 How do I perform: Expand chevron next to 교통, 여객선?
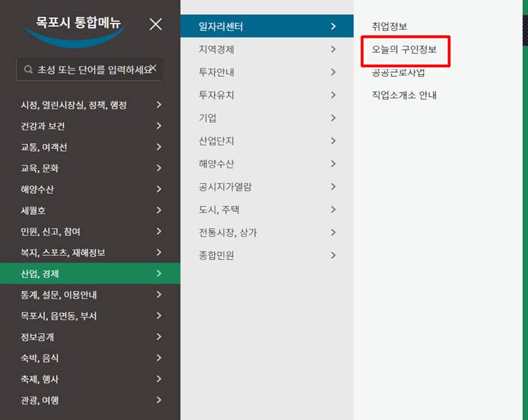(159, 147)
